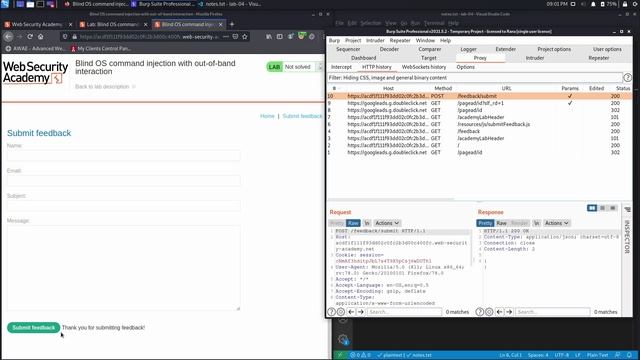Focus the Email input field
The height and width of the screenshot is (360, 640).
124,180
